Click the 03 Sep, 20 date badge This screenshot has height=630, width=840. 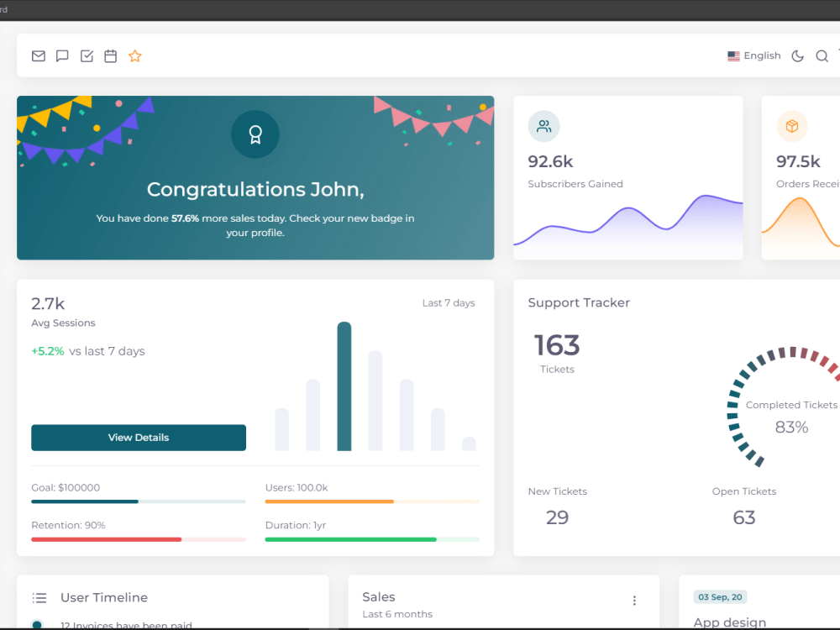click(720, 596)
